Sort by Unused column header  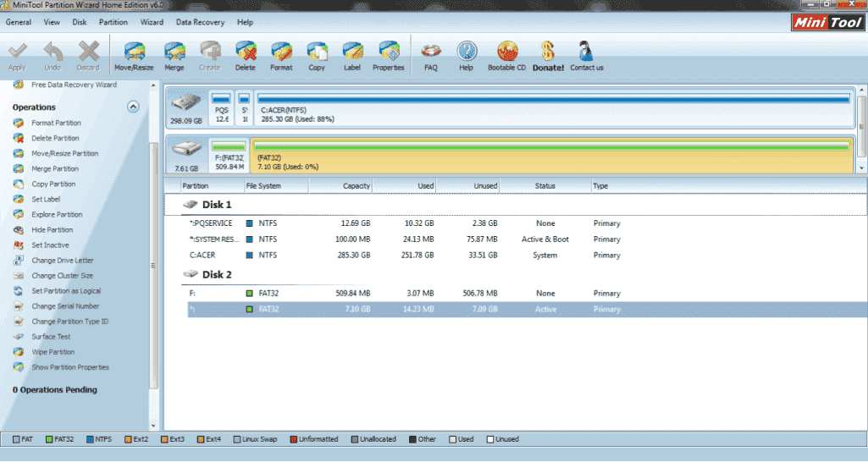[x=467, y=186]
